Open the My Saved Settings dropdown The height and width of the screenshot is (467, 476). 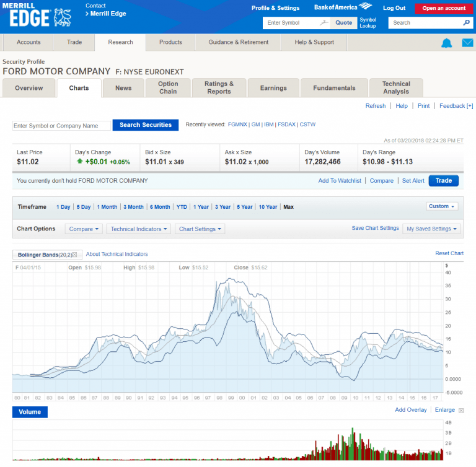[x=431, y=229]
